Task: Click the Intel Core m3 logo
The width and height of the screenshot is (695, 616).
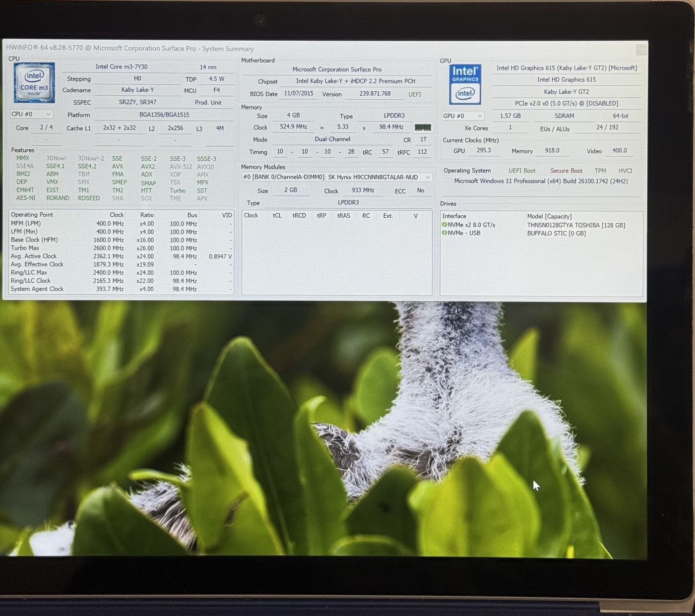Action: (x=34, y=83)
